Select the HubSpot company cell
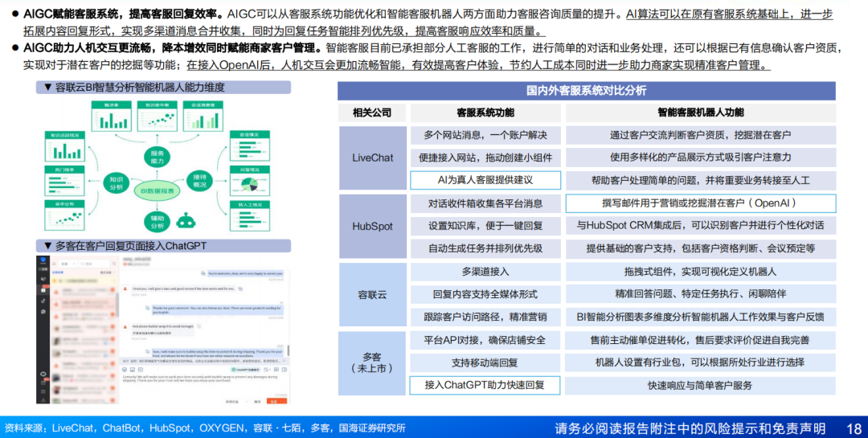Viewport: 868px width, 438px height. (373, 227)
